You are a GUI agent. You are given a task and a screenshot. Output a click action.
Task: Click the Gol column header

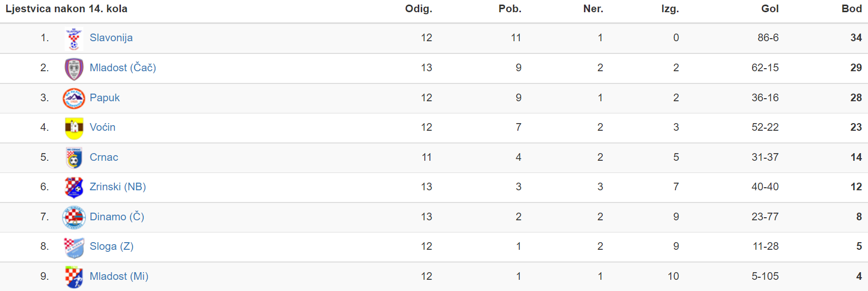770,9
